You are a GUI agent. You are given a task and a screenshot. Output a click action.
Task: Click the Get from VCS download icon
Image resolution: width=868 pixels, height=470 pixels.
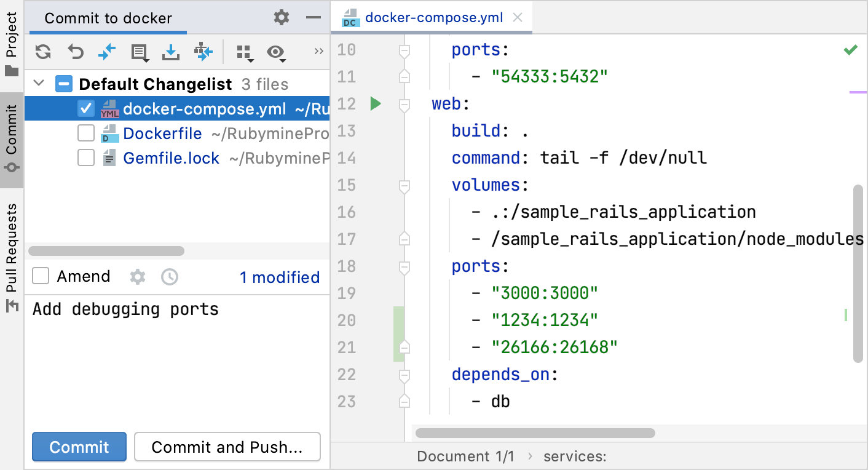pos(170,52)
